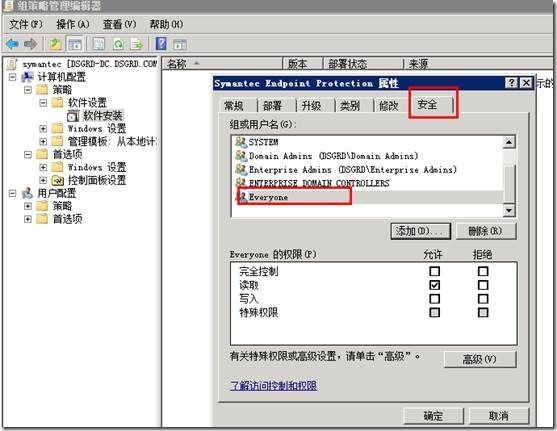
Task: Toggle the console tree pane icon
Action: pyautogui.click(x=75, y=44)
